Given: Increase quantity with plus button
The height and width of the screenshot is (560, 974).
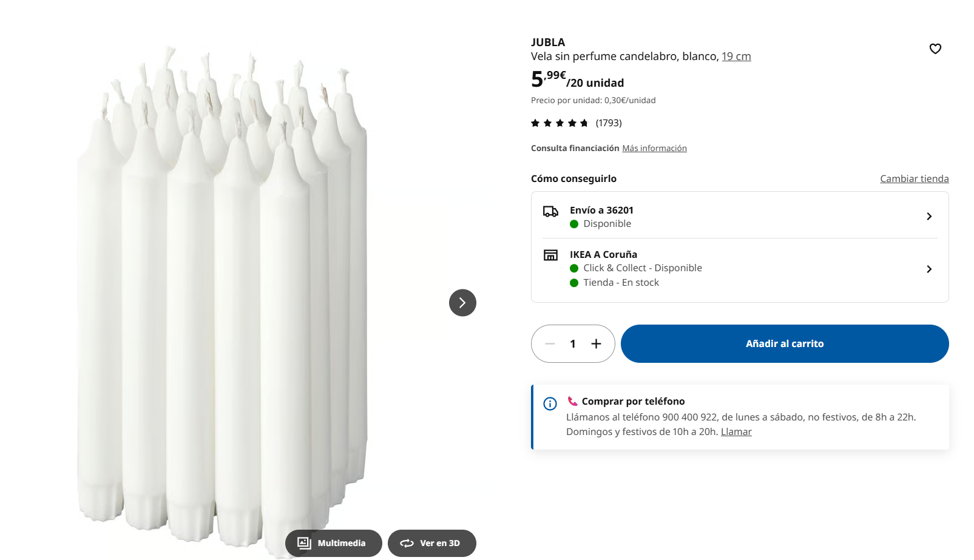Looking at the screenshot, I should point(596,344).
